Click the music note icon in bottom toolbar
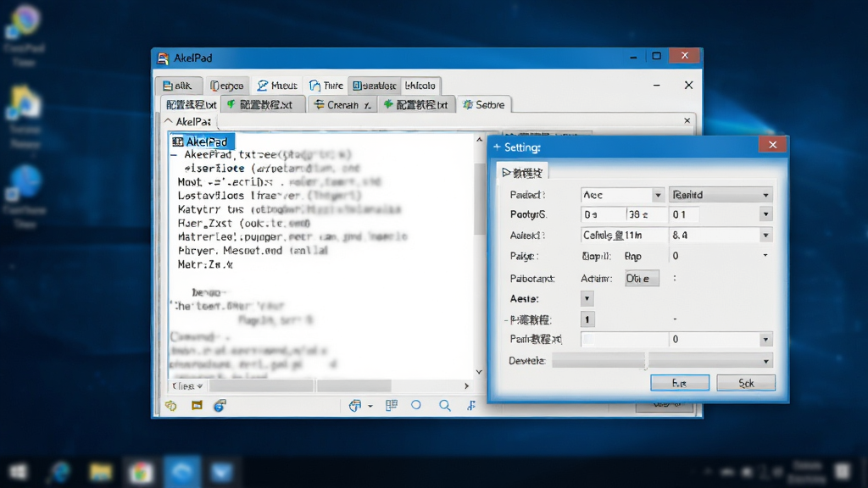The height and width of the screenshot is (488, 868). 471,406
